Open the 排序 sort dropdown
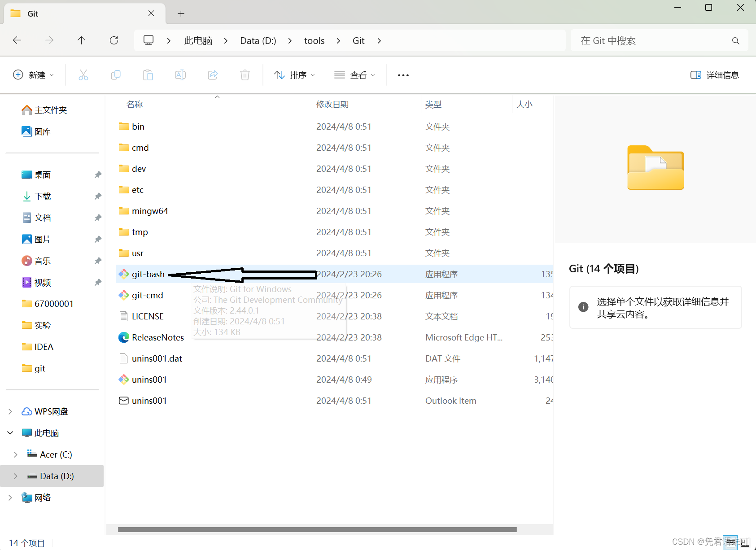This screenshot has height=550, width=756. (x=294, y=75)
